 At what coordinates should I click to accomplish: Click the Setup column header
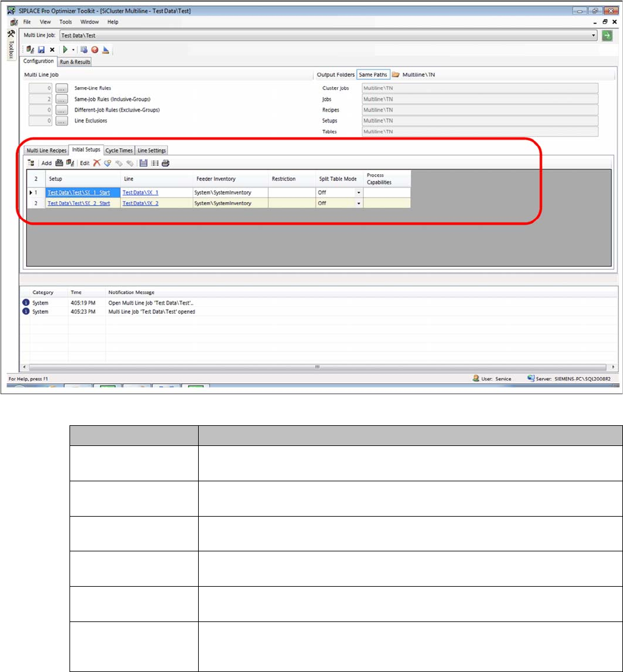coord(83,179)
